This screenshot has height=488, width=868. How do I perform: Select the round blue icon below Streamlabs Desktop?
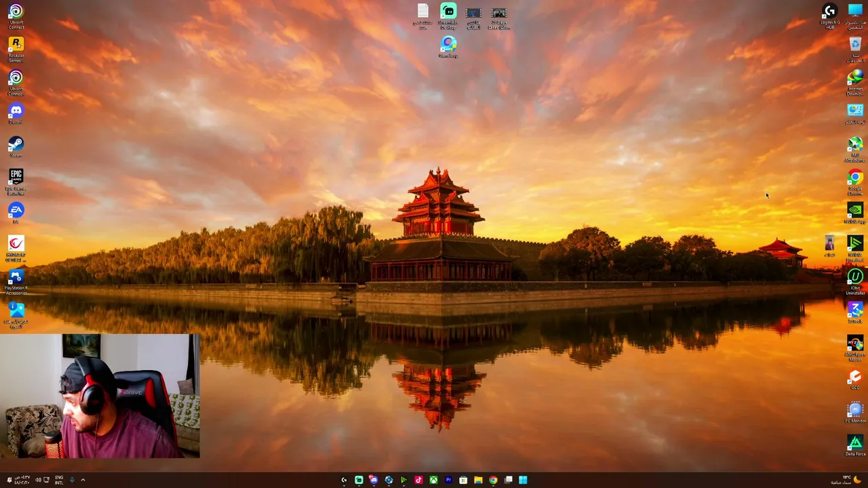click(x=448, y=47)
